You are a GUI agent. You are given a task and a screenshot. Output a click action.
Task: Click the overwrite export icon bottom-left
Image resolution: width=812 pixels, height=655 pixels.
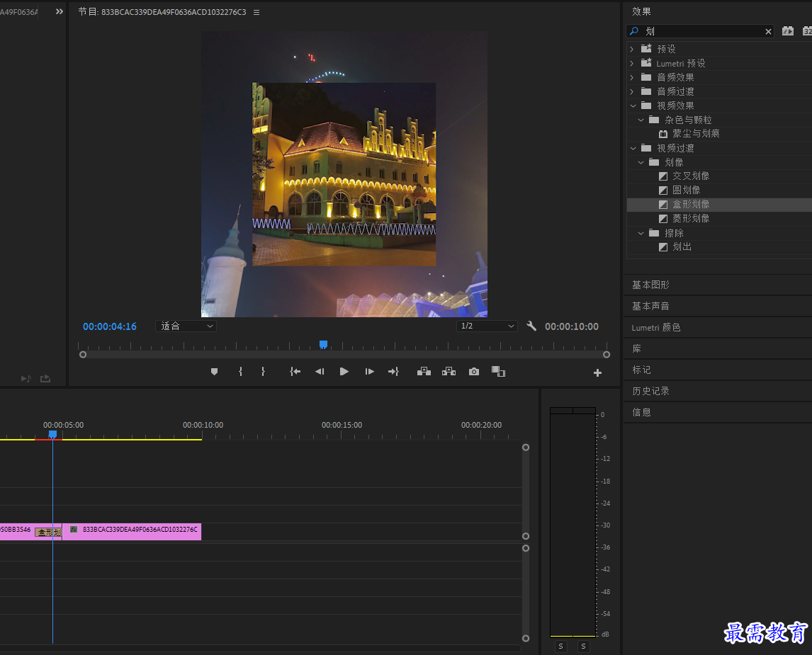(x=45, y=379)
